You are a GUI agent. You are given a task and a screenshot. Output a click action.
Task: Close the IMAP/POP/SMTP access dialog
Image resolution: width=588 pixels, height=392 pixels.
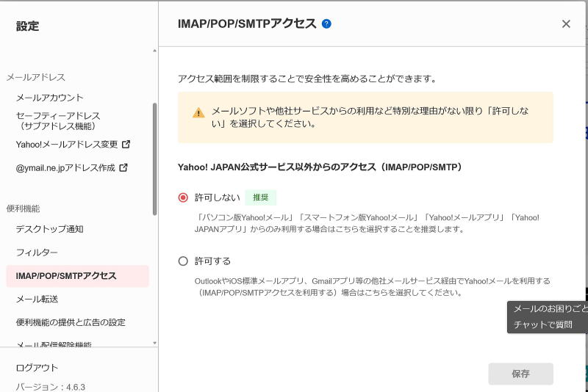566,23
